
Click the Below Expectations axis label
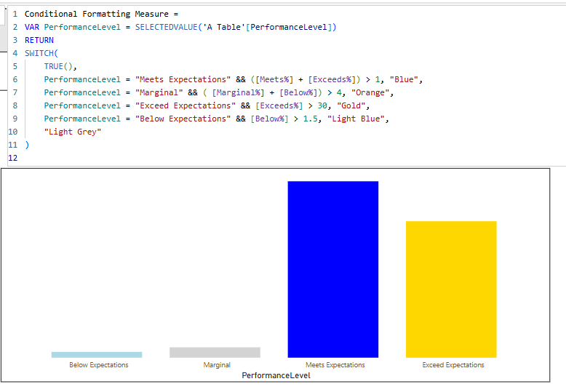pos(99,365)
